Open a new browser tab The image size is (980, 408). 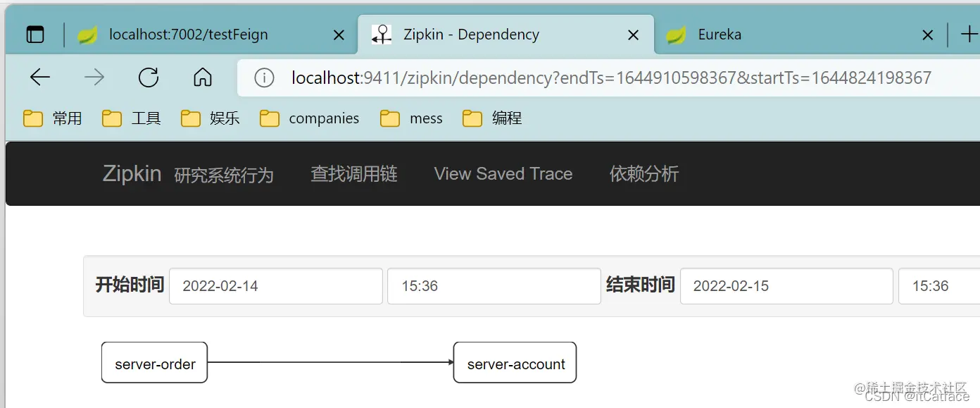[x=969, y=34]
